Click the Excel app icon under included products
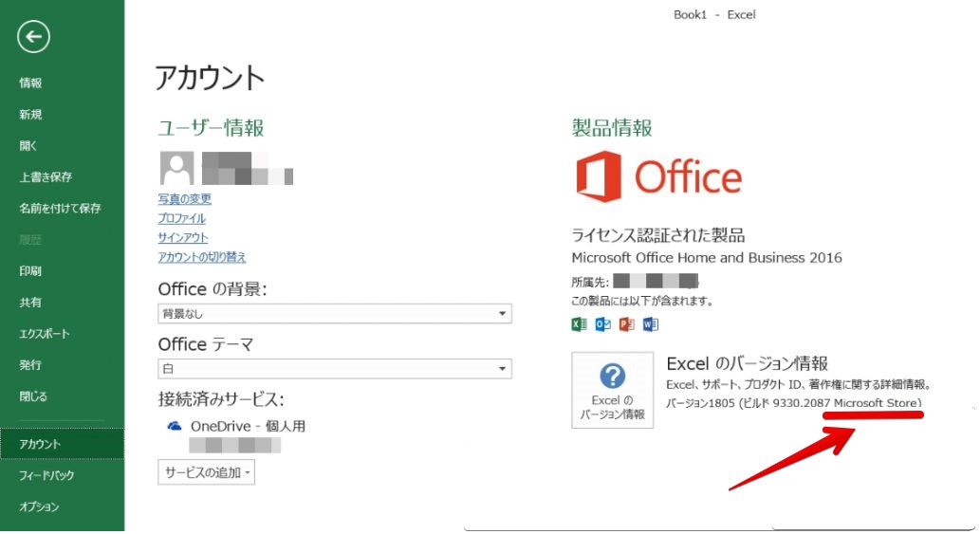The width and height of the screenshot is (980, 534). click(x=579, y=324)
